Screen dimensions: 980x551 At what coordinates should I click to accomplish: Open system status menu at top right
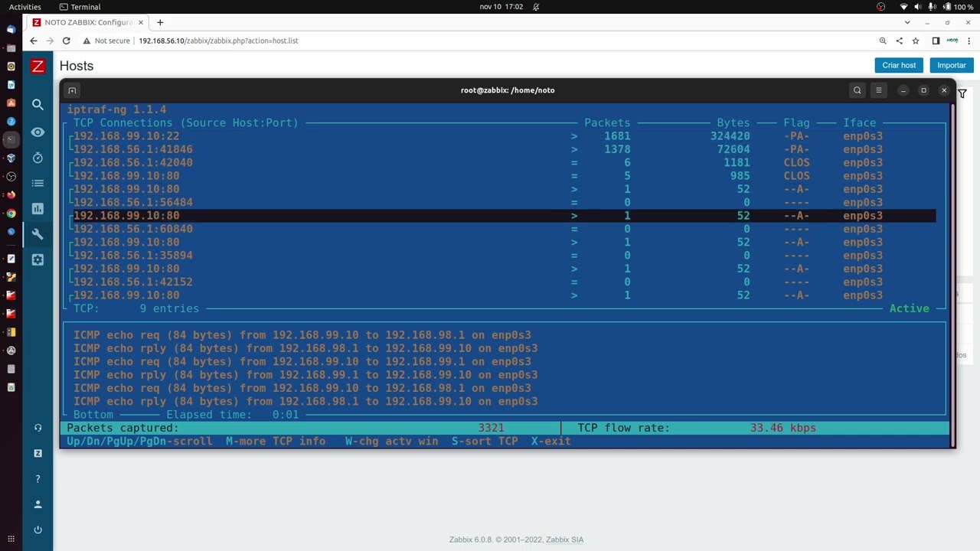(938, 7)
